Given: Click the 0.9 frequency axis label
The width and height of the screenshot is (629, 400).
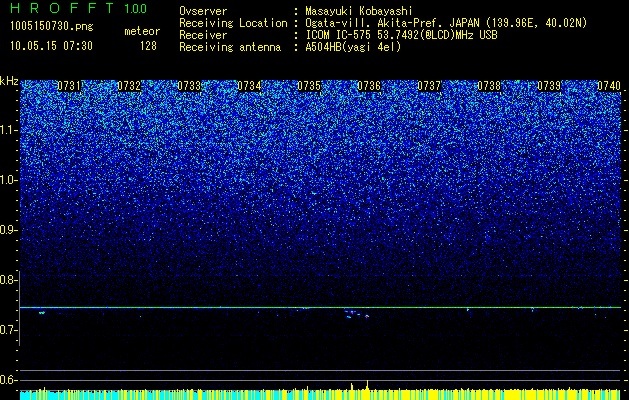Looking at the screenshot, I should pyautogui.click(x=8, y=230).
